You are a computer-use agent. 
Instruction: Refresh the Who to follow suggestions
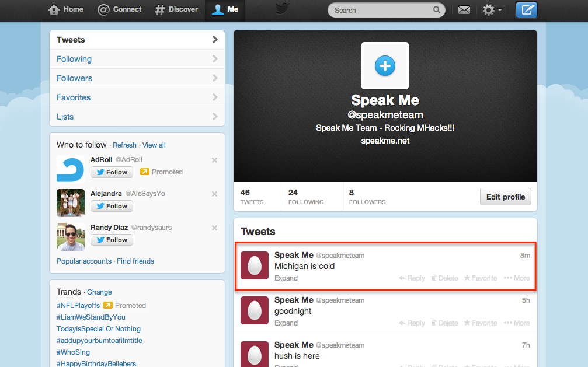click(x=124, y=145)
